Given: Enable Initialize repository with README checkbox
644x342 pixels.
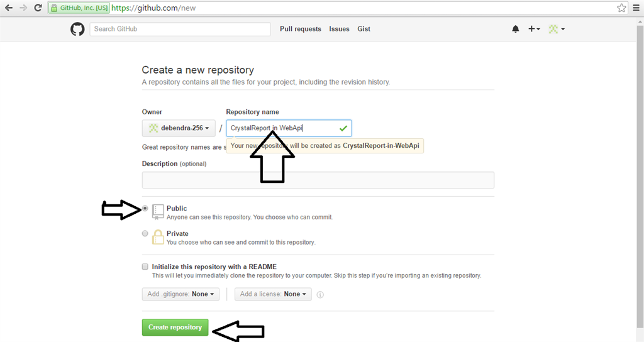Looking at the screenshot, I should click(x=145, y=267).
